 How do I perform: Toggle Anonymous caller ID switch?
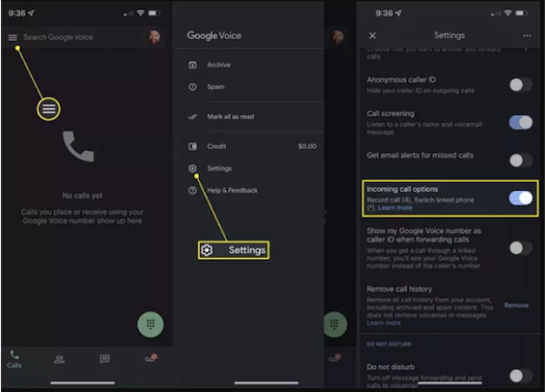coord(521,84)
